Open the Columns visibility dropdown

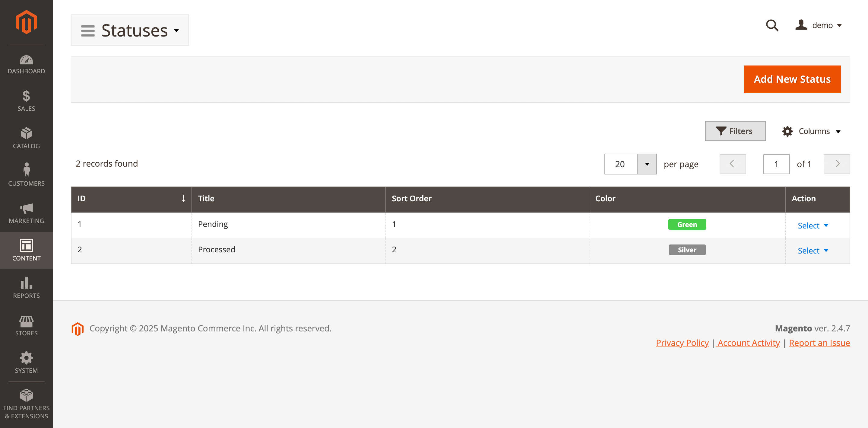pyautogui.click(x=811, y=131)
